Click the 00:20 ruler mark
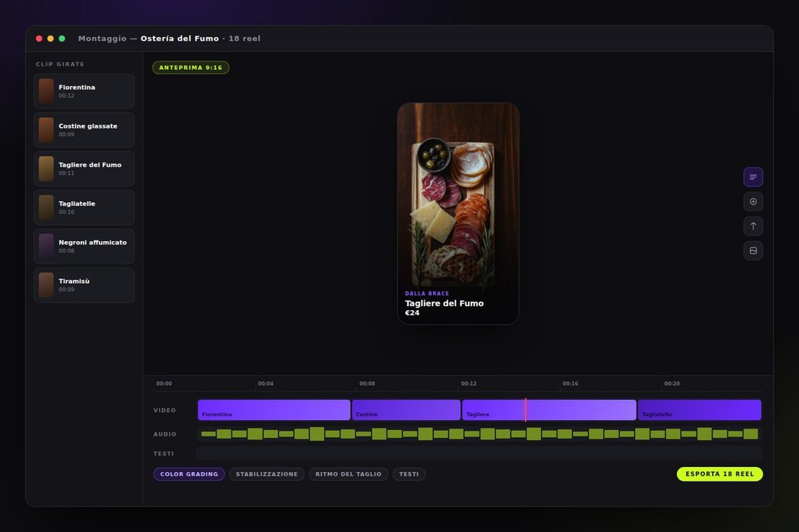 coord(671,383)
